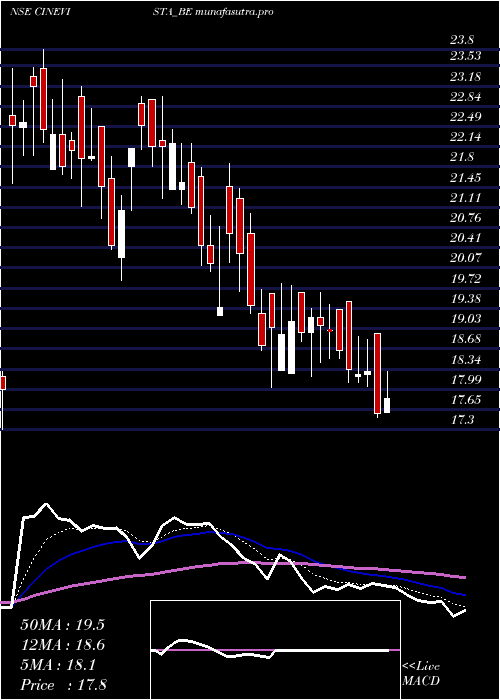Click the 5MA : 18.1 readout
500x700 pixels.
click(x=58, y=665)
